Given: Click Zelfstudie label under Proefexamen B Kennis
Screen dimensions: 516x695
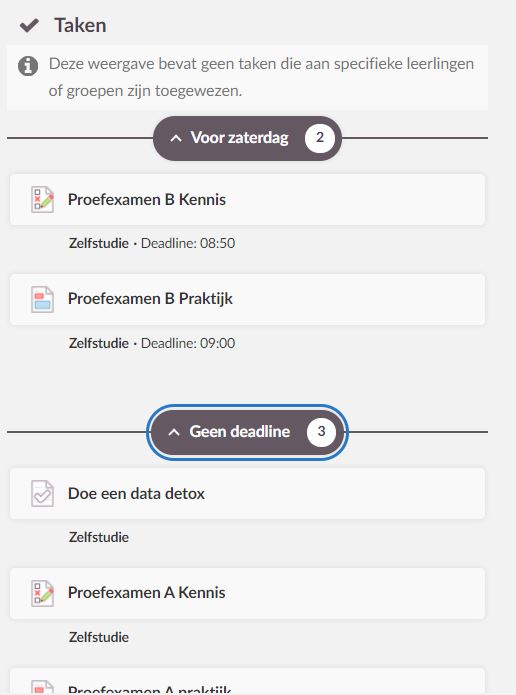Looking at the screenshot, I should coord(99,243).
